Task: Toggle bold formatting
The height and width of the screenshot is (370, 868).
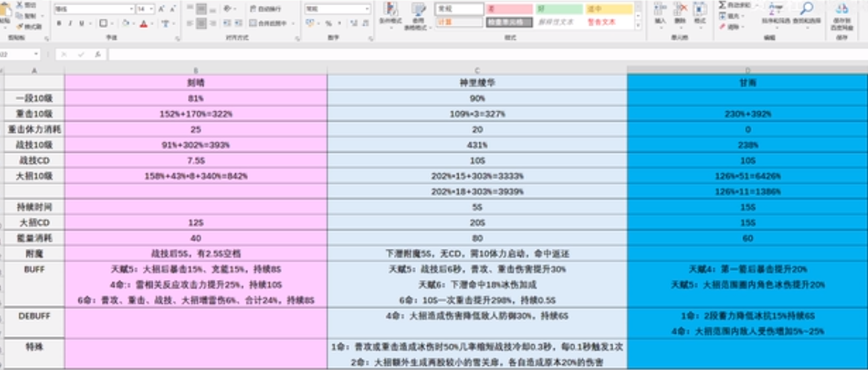Action: [x=59, y=23]
